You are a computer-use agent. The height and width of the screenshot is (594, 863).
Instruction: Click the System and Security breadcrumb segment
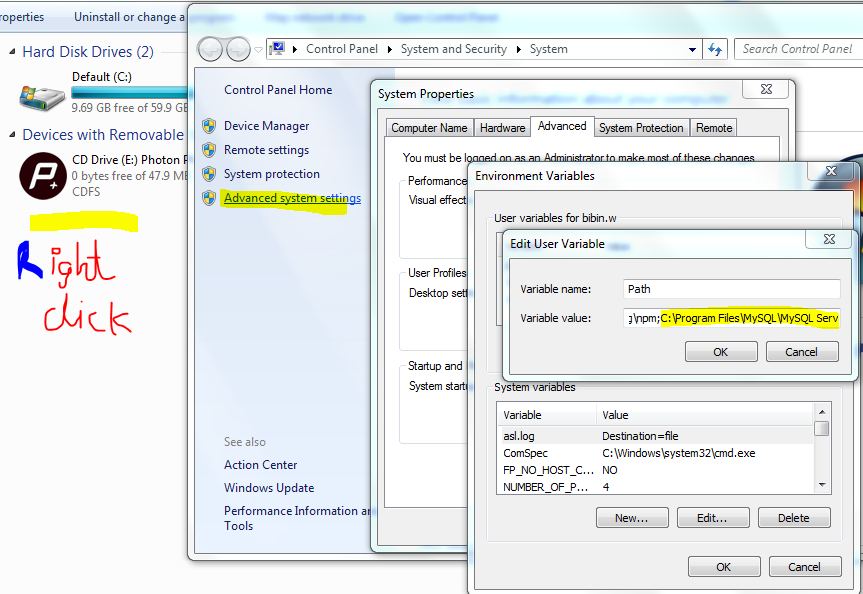click(454, 49)
